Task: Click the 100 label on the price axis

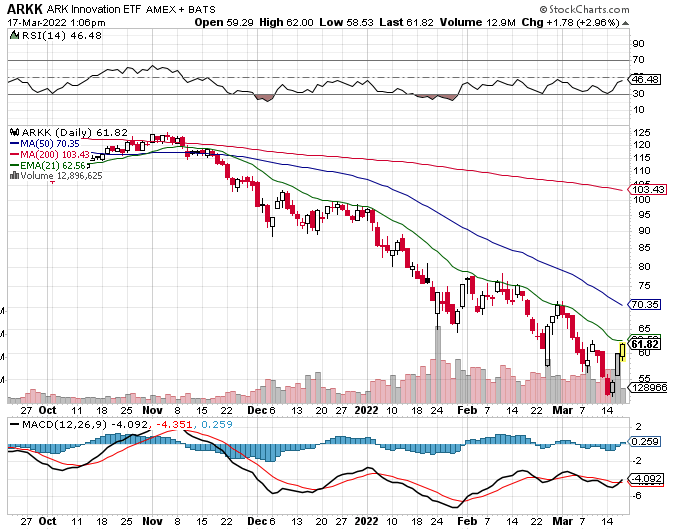Action: [642, 199]
